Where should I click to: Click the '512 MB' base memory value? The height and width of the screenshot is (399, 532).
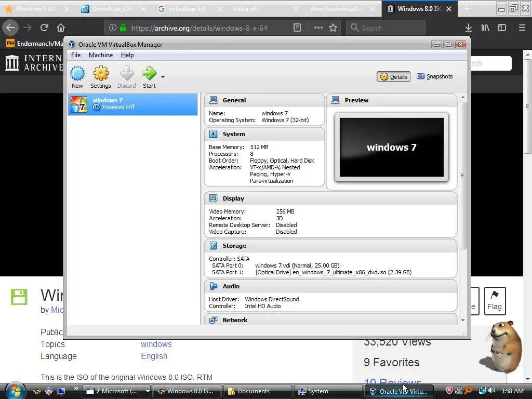(259, 147)
